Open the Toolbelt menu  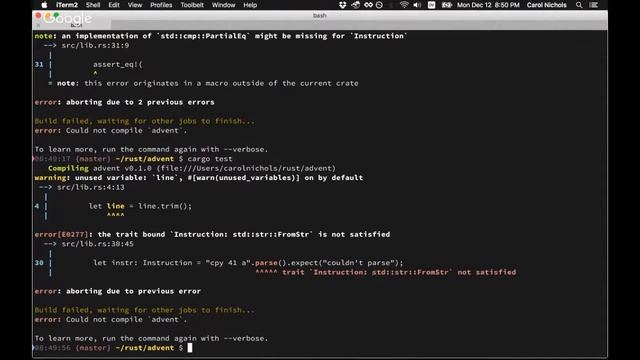(192, 5)
